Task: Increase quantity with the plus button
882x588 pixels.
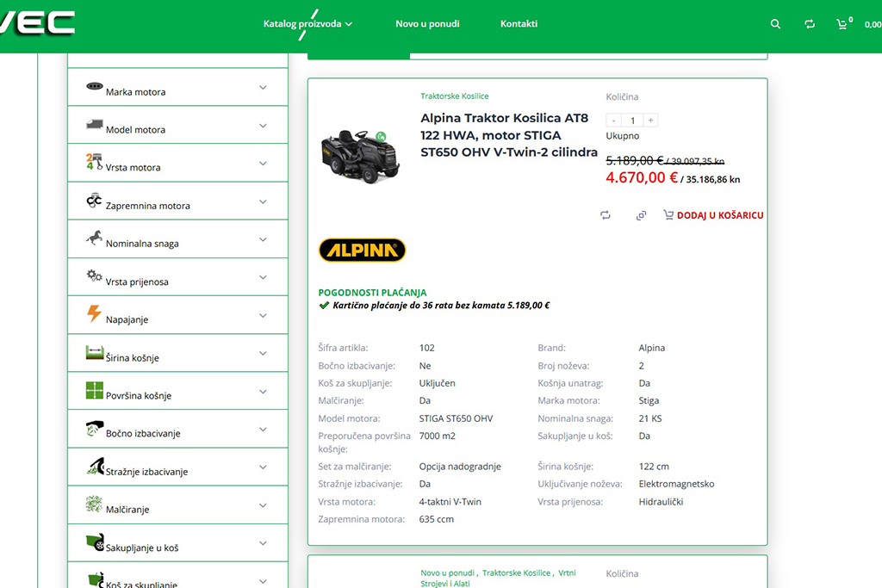Action: coord(651,121)
